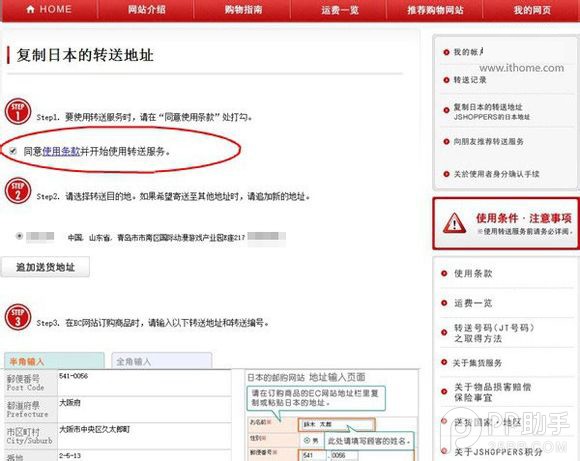Switch to the 全角输入 tab
Image resolution: width=580 pixels, height=461 pixels.
(162, 361)
